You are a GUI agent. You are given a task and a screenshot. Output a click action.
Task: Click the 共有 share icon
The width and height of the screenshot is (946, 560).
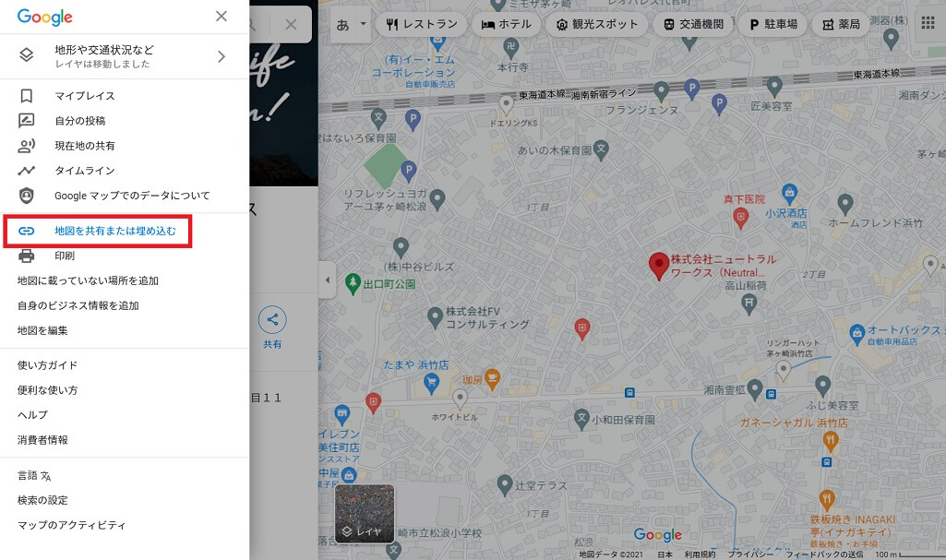(272, 318)
